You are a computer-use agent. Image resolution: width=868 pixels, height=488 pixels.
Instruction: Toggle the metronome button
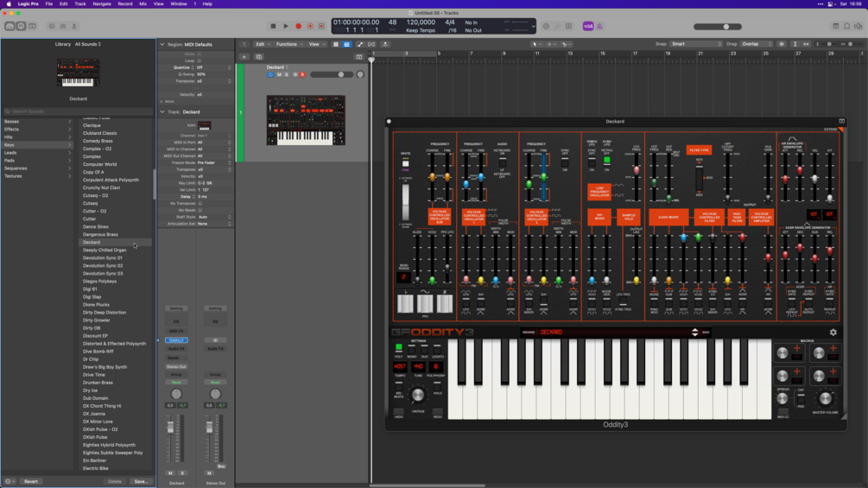(x=599, y=26)
